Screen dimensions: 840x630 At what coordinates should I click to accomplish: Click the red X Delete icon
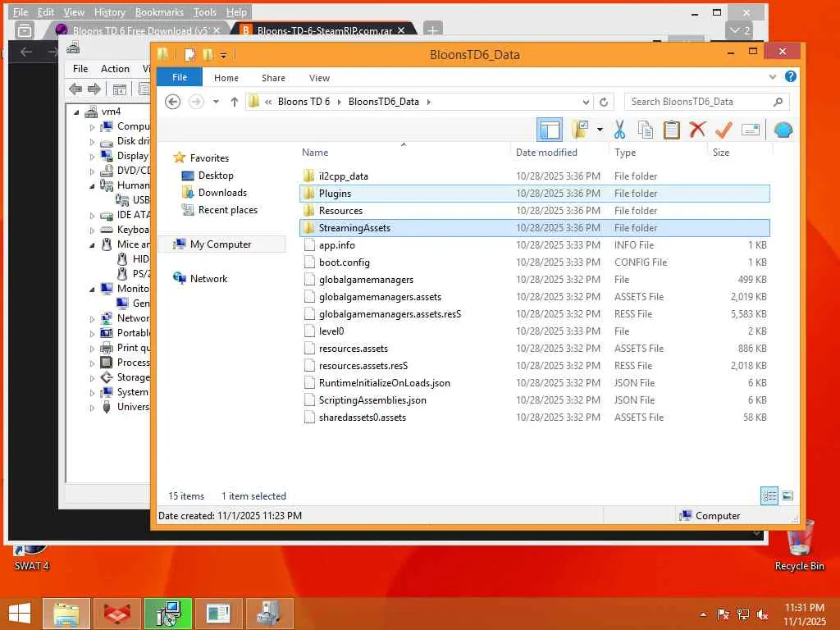coord(697,130)
